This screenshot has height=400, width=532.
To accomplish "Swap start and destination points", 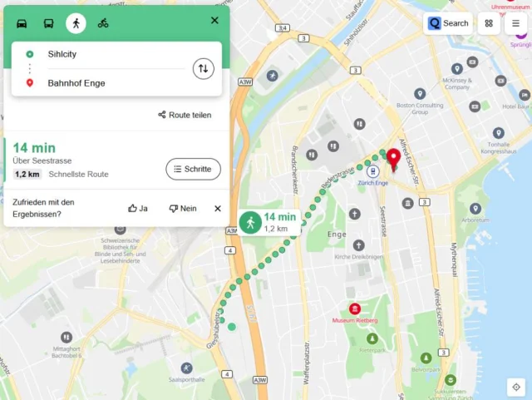I will pyautogui.click(x=203, y=68).
